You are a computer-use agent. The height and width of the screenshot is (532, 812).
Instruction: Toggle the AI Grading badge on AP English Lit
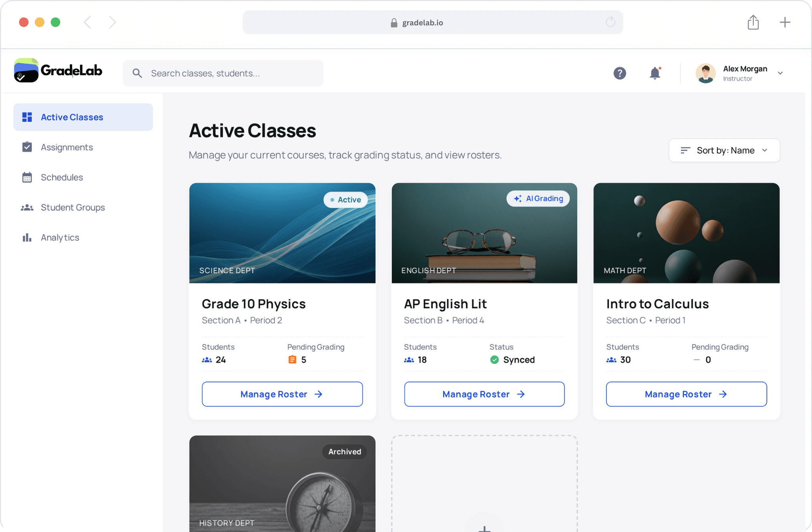point(538,198)
